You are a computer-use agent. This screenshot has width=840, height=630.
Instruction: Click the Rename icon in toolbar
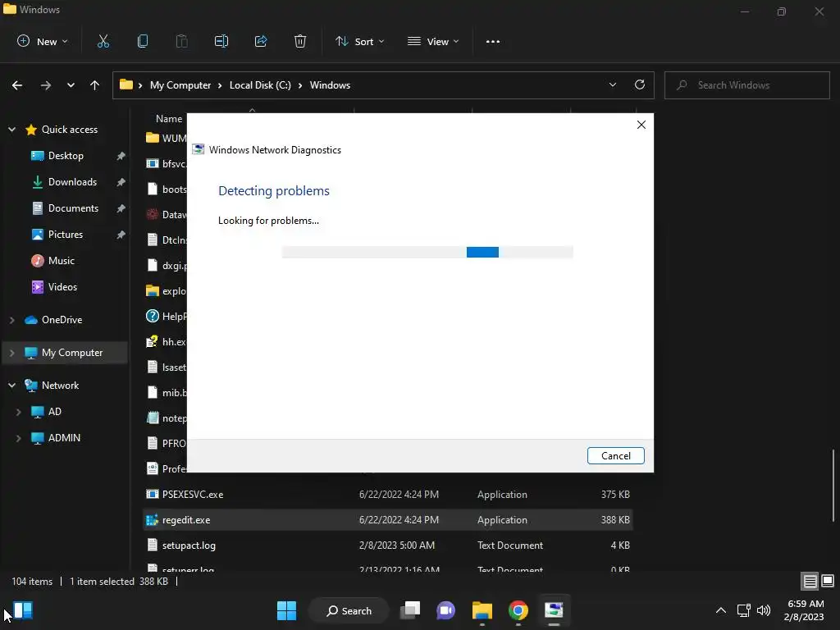pos(221,41)
